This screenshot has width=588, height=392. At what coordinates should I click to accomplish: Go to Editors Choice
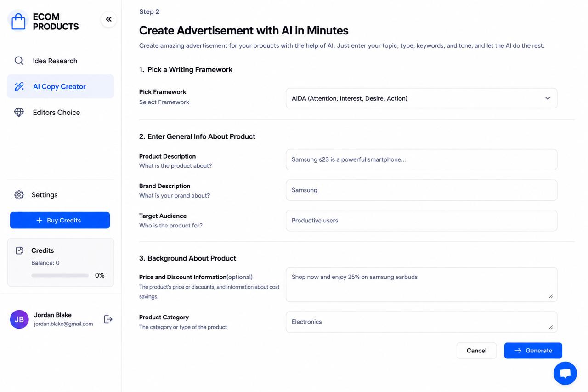[61, 112]
